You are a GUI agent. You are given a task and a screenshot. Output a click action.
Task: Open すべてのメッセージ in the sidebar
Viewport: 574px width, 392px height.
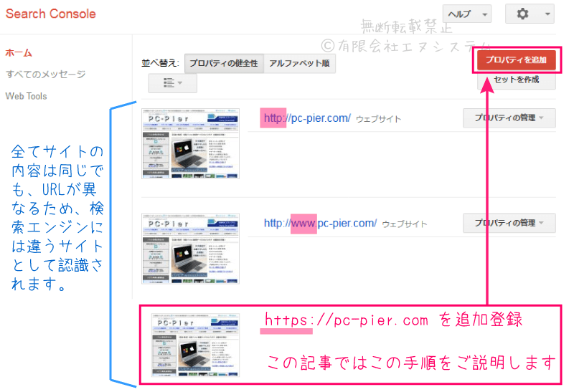click(x=45, y=75)
